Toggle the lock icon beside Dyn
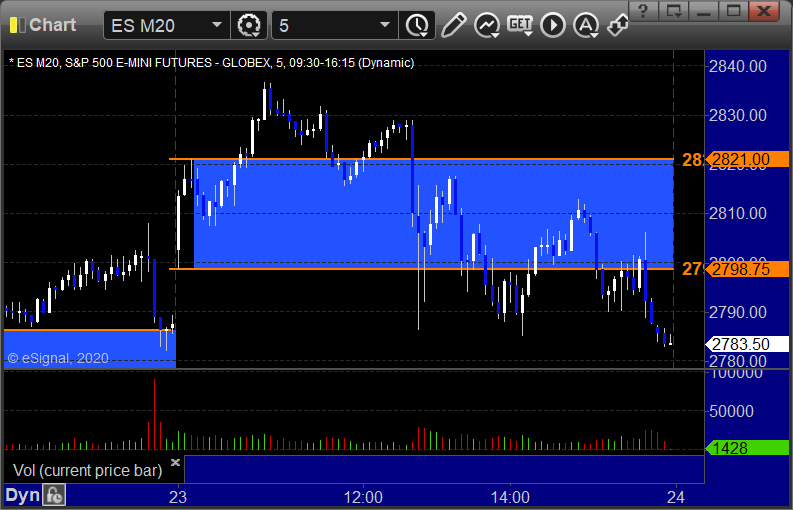Image resolution: width=793 pixels, height=510 pixels. pyautogui.click(x=54, y=495)
